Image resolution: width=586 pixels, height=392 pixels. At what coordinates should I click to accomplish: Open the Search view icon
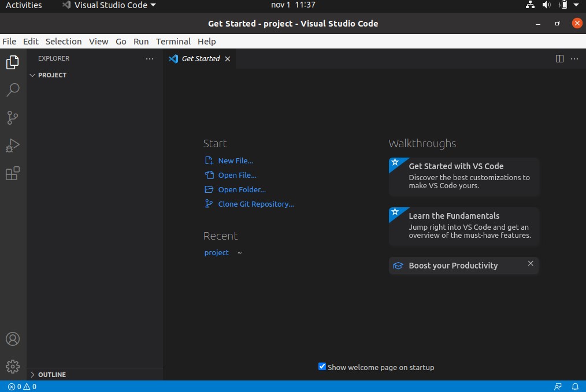13,90
